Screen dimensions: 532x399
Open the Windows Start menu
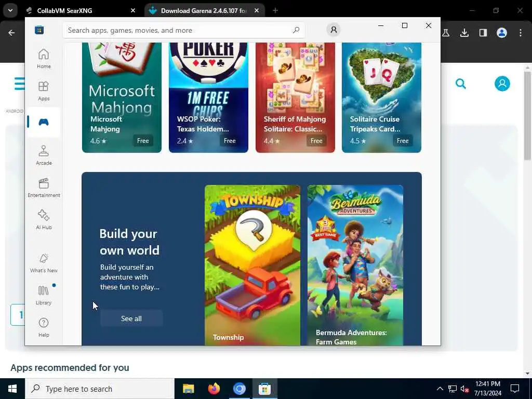click(12, 389)
